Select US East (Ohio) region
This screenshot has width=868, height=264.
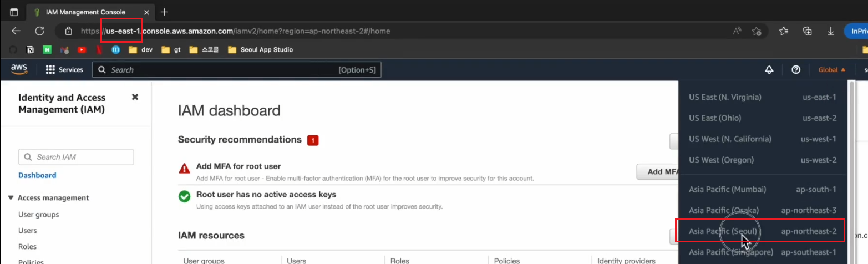[763, 118]
